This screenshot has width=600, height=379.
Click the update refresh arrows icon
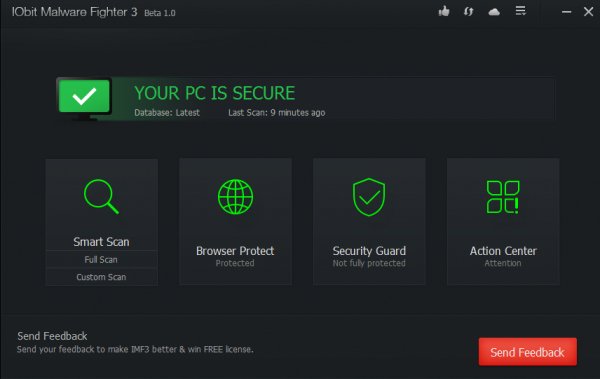pos(468,11)
